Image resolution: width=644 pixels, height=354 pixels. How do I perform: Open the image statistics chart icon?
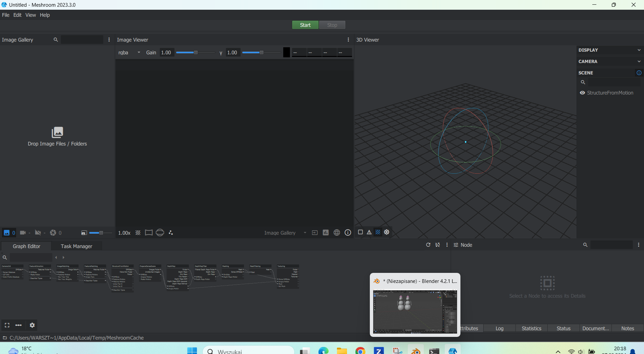pos(326,233)
